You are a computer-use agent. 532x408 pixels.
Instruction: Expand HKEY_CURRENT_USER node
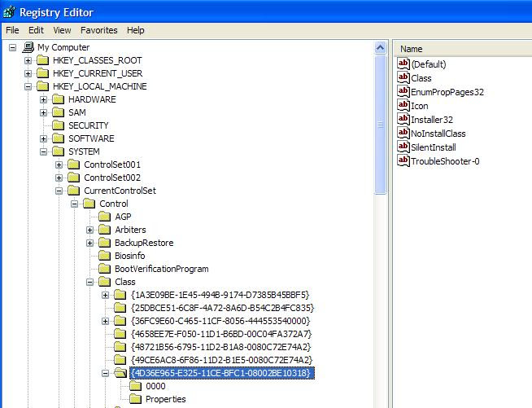[x=28, y=74]
